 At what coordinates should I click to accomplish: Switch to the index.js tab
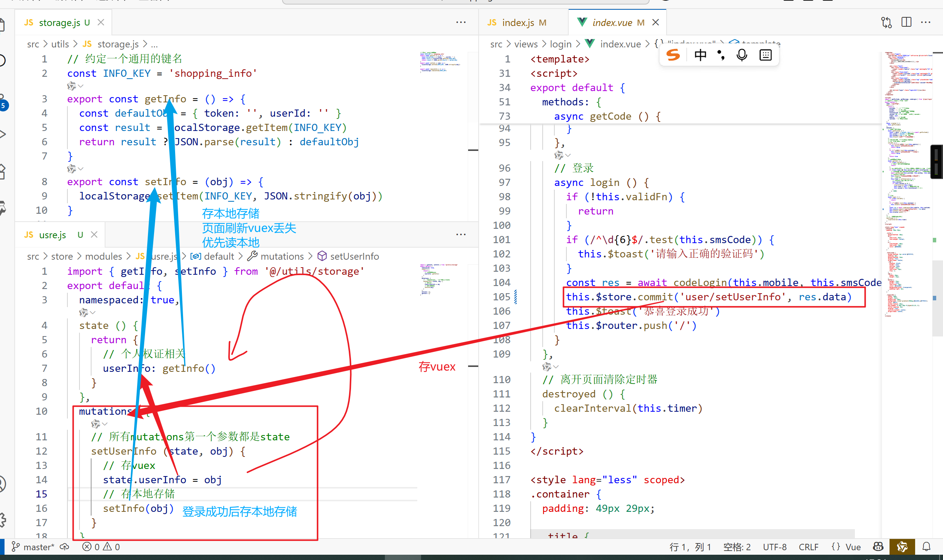point(518,23)
